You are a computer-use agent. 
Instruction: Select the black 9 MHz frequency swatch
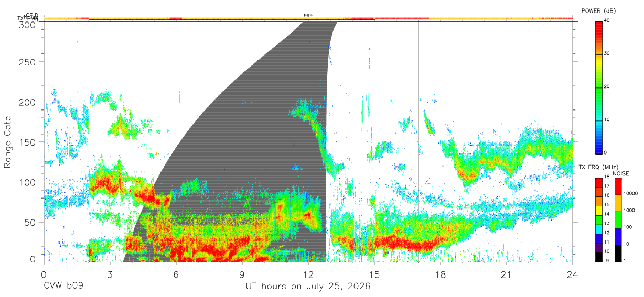coord(598,257)
